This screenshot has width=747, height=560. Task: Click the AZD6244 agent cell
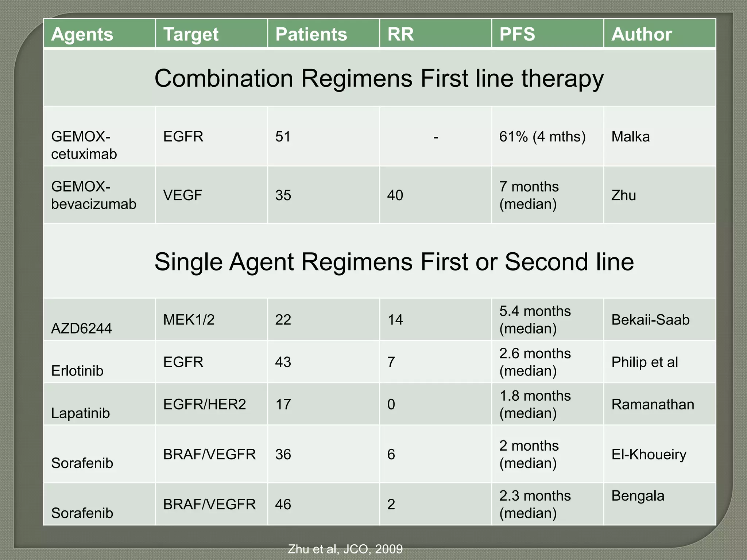(100, 319)
